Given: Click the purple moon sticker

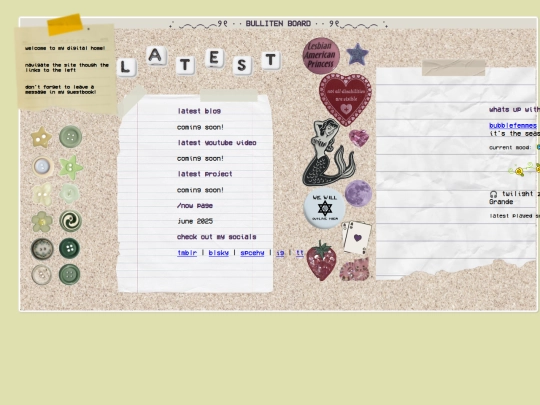Looking at the screenshot, I should click(359, 193).
